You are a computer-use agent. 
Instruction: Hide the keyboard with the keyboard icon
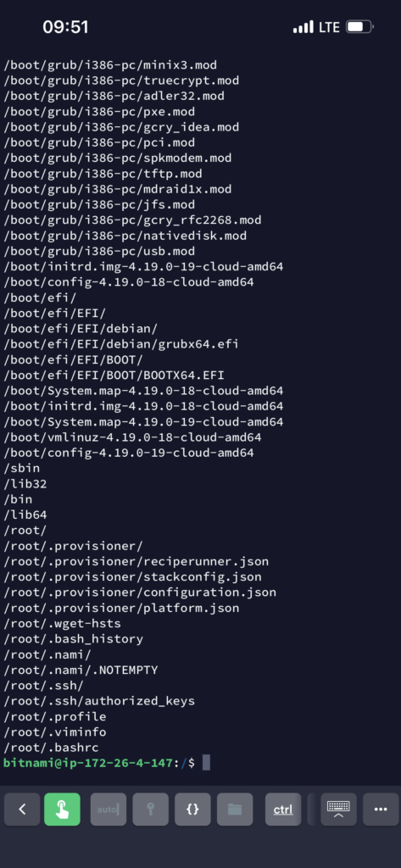(x=338, y=810)
